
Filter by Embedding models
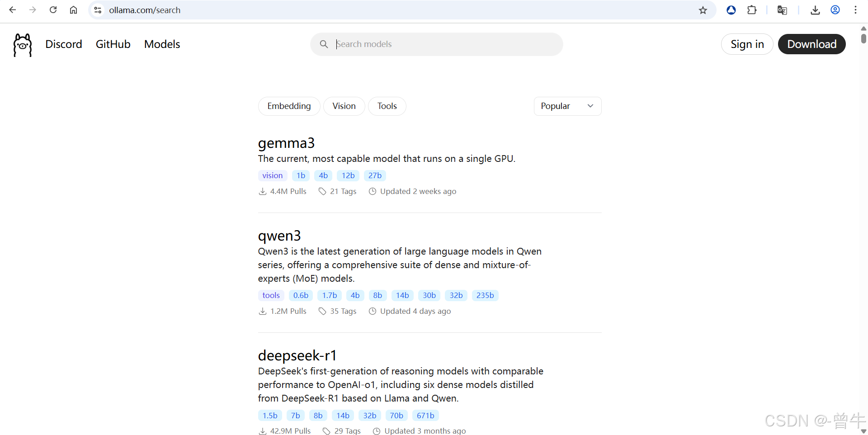(289, 106)
